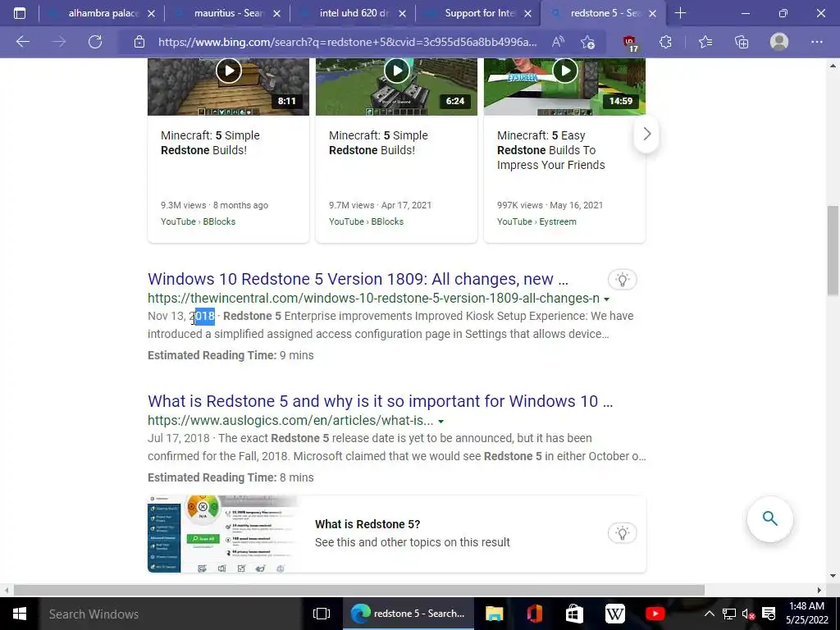Select the Edge redstone 5 taskbar button
This screenshot has width=840, height=630.
coord(409,614)
